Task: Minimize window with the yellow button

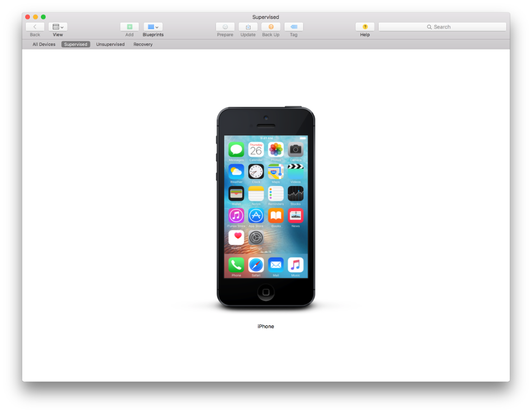Action: coord(35,17)
